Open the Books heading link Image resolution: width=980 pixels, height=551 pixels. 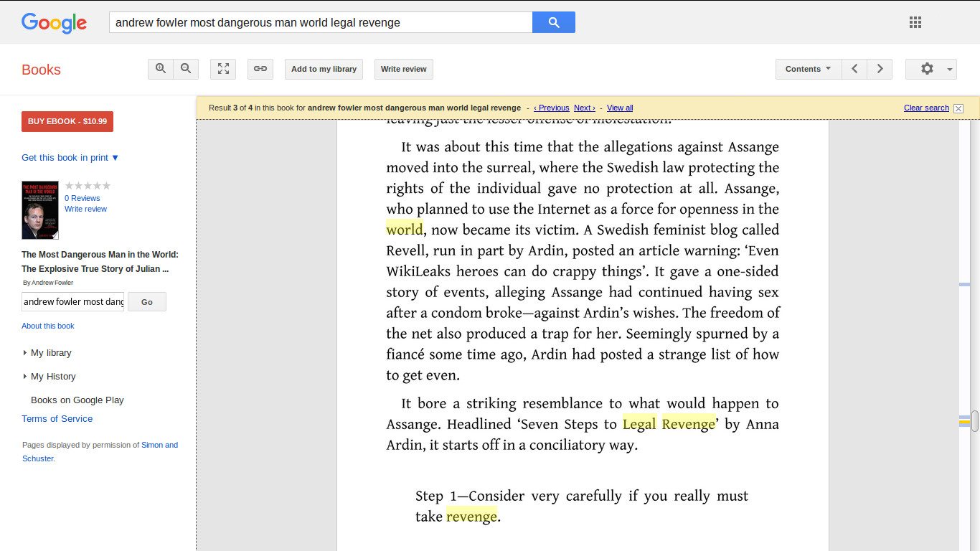(x=41, y=70)
